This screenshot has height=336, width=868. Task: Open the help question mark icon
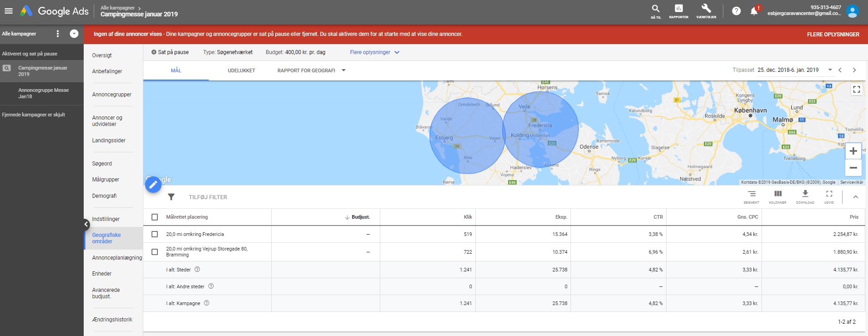coord(736,11)
